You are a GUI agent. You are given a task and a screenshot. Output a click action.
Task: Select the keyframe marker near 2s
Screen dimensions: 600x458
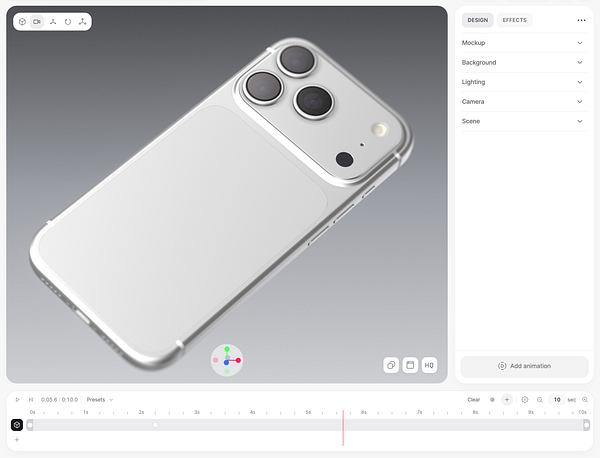coord(155,425)
